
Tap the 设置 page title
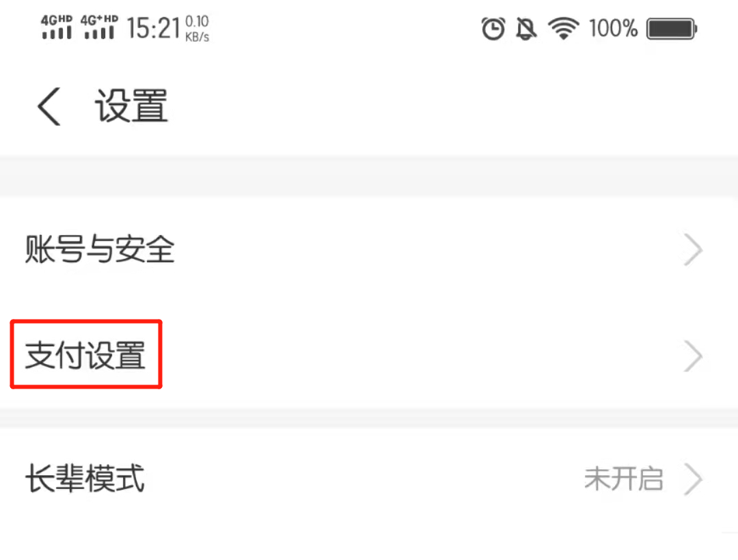click(x=131, y=107)
